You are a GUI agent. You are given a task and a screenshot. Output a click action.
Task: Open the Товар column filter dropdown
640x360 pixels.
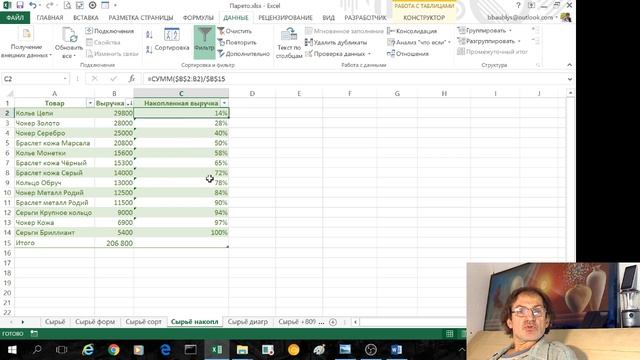(90, 103)
